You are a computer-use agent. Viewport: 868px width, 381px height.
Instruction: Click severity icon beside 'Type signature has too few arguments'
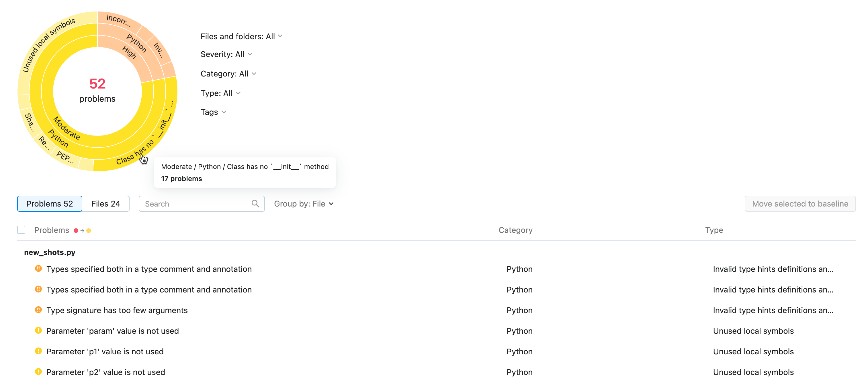coord(38,310)
